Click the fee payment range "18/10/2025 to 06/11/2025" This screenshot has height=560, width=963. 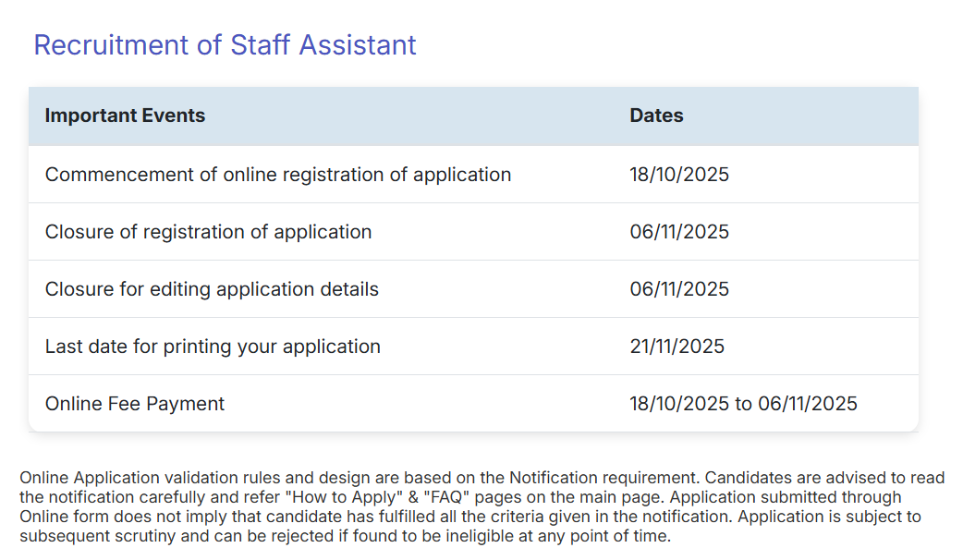click(743, 404)
